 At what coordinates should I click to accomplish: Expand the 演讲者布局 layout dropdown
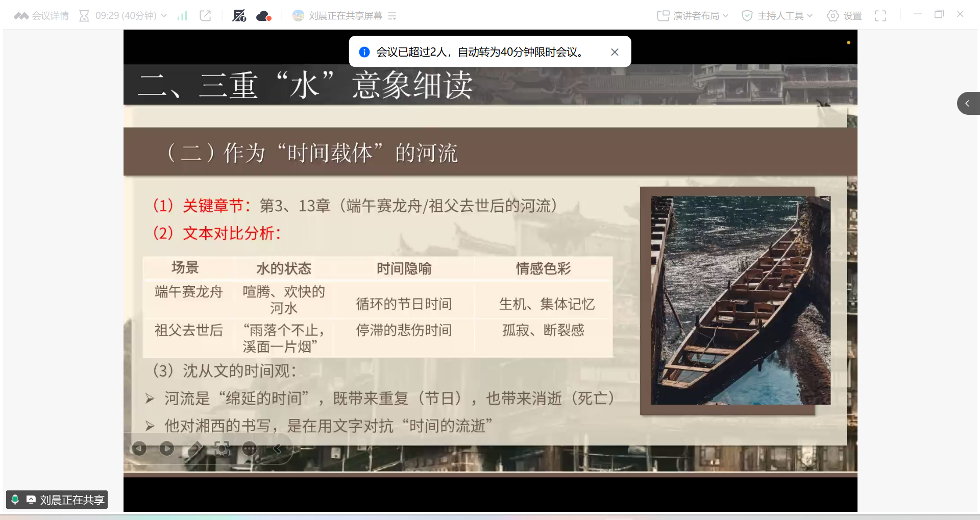tap(693, 16)
